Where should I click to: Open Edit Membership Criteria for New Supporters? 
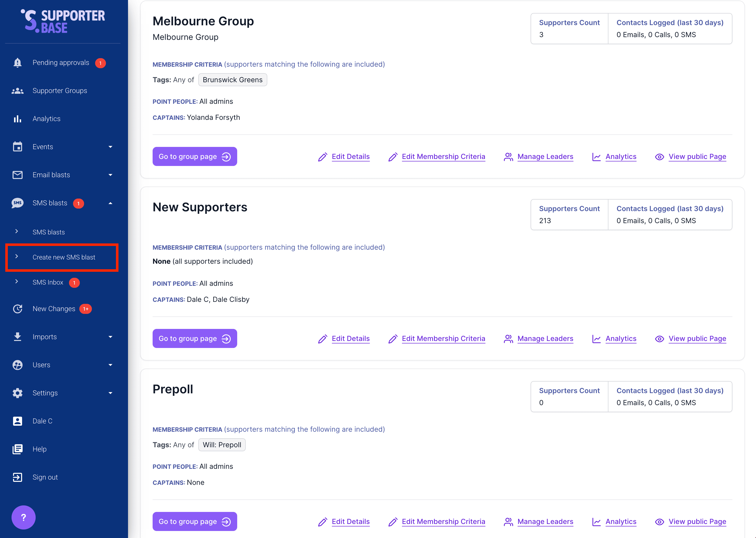coord(443,338)
